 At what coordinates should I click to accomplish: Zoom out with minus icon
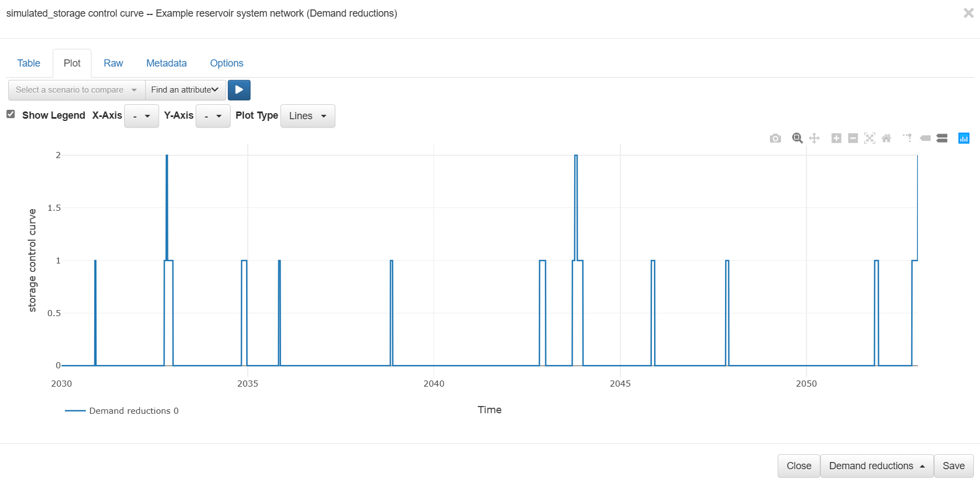pyautogui.click(x=853, y=138)
